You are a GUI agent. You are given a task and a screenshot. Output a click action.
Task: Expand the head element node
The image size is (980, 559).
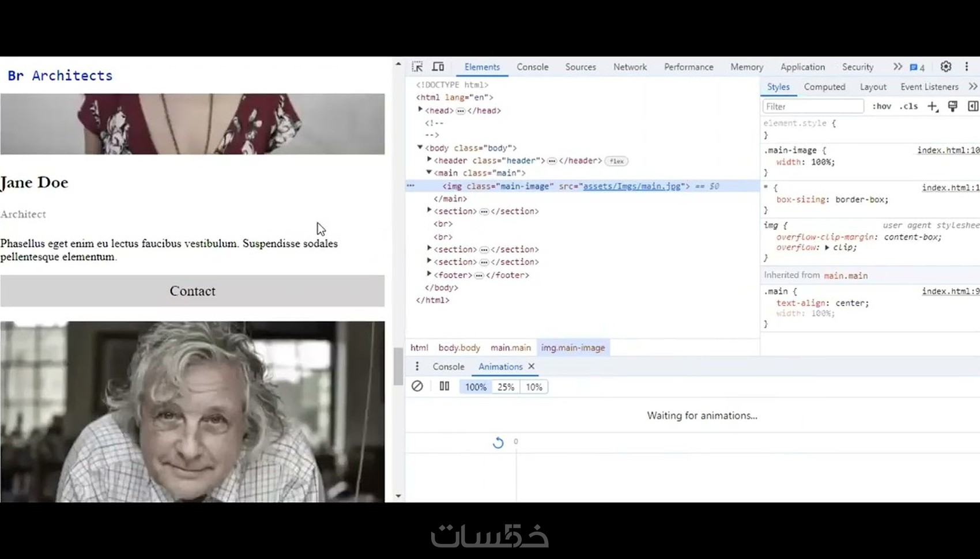pos(420,109)
